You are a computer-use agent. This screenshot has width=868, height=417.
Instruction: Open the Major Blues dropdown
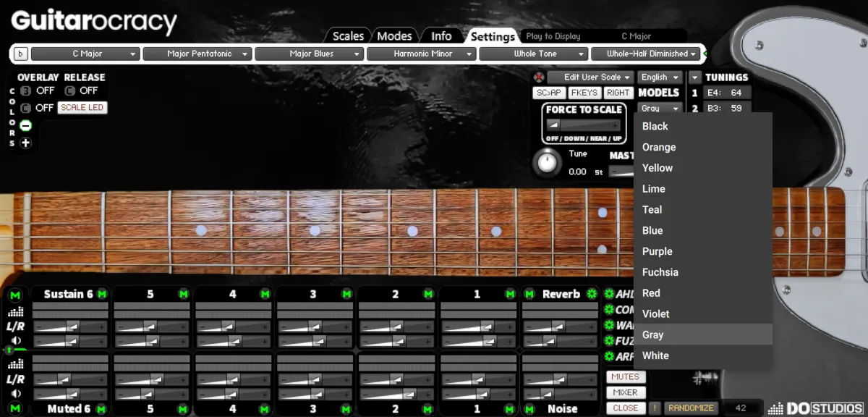(309, 54)
